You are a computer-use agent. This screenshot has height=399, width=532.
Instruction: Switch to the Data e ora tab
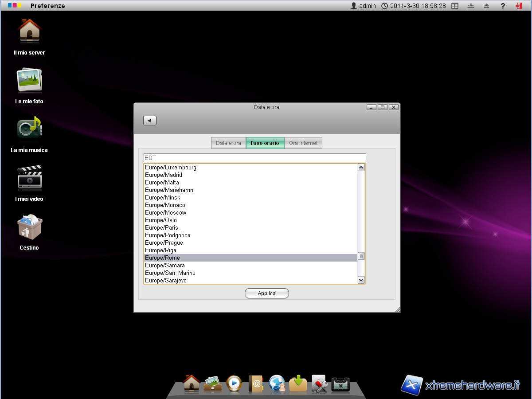(x=228, y=143)
